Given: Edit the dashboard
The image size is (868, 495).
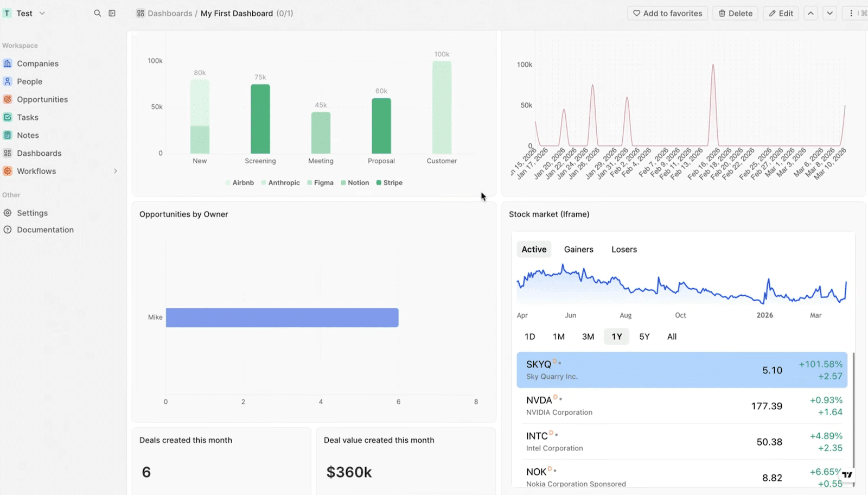Looking at the screenshot, I should tap(781, 13).
